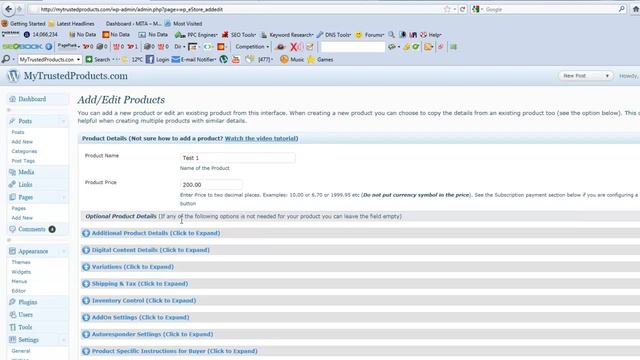Open the Competition toolbar dropdown
This screenshot has height=360, width=640.
(253, 47)
